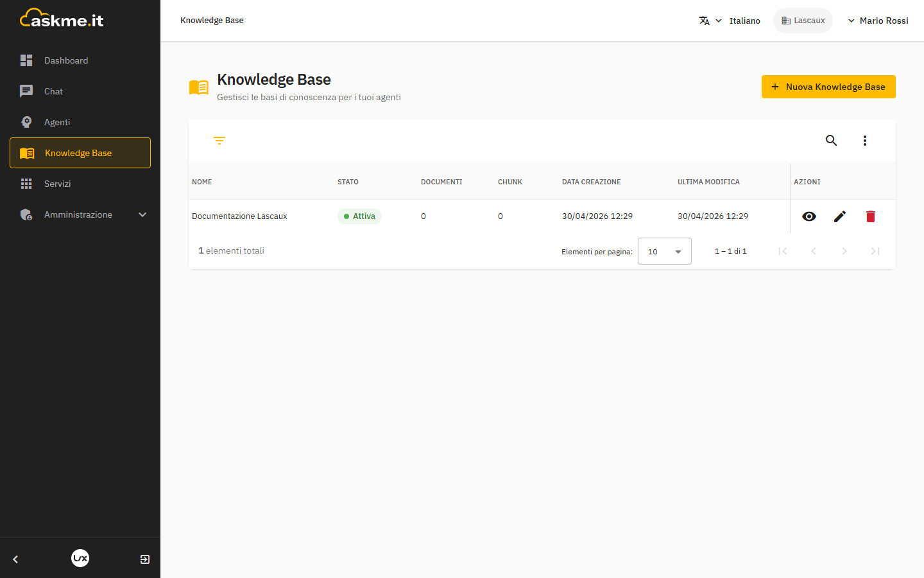The image size is (924, 578).
Task: Click Nuova Knowledge Base button
Action: [x=828, y=87]
